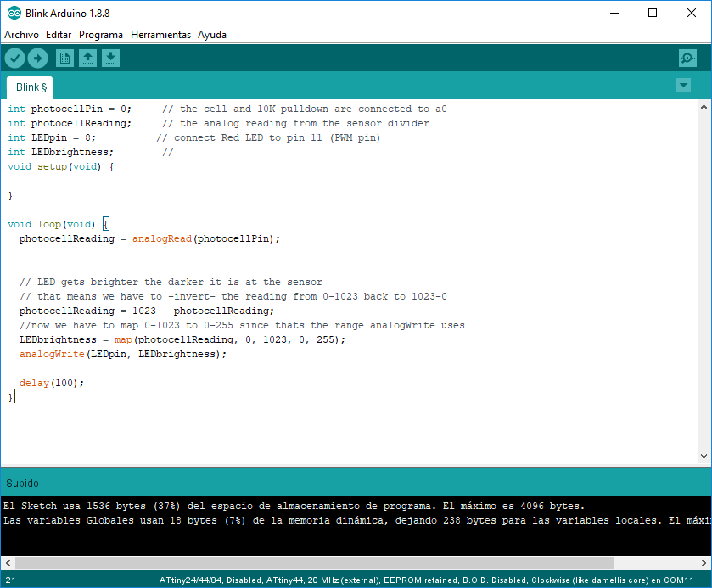This screenshot has width=712, height=588.
Task: Click the console horizontal scrollbar thumb
Action: click(315, 563)
